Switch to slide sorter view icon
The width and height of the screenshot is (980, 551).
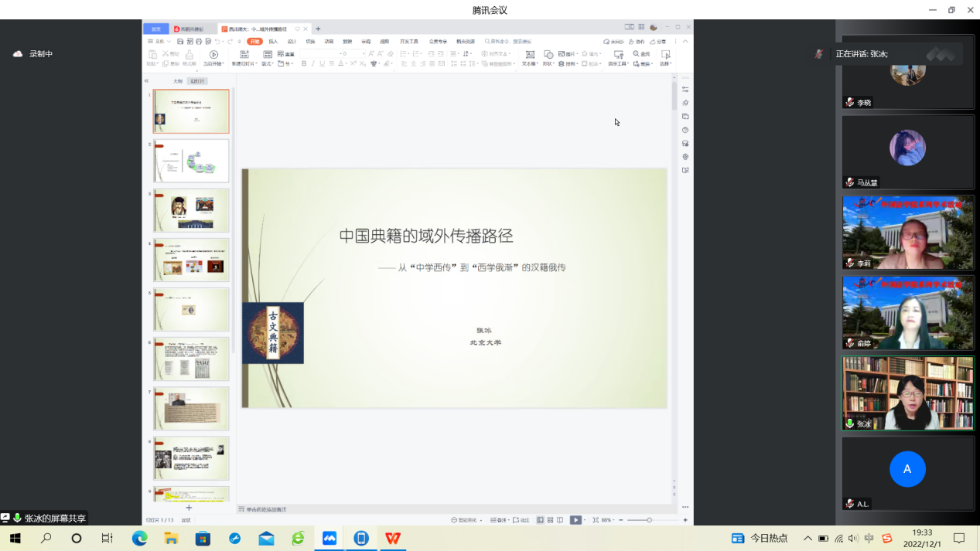(550, 520)
